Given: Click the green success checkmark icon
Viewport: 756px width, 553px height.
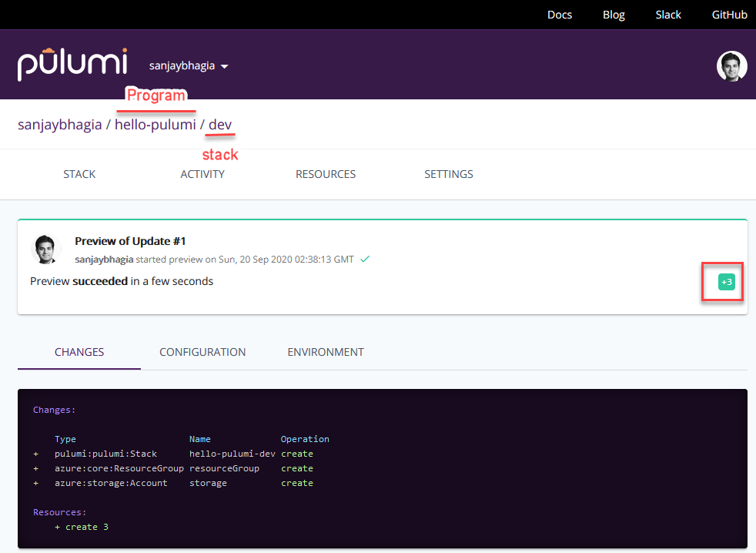Looking at the screenshot, I should pos(365,259).
